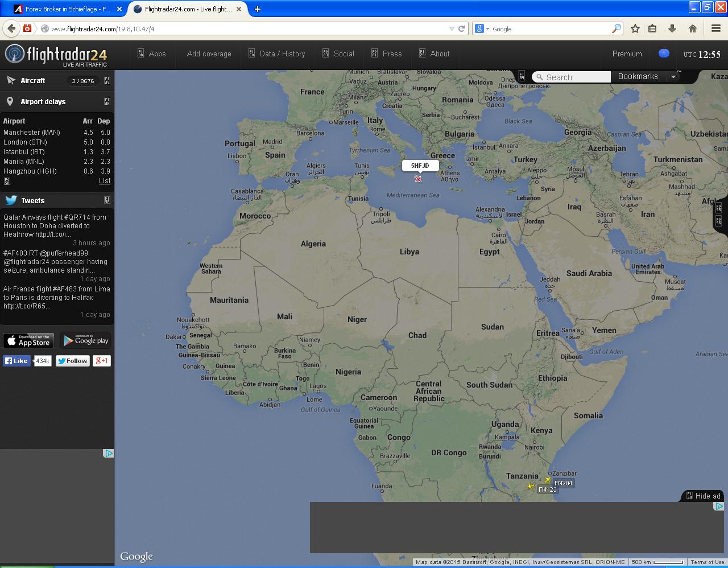The image size is (728, 568).
Task: Click the Hide ad control above the banner
Action: point(703,496)
